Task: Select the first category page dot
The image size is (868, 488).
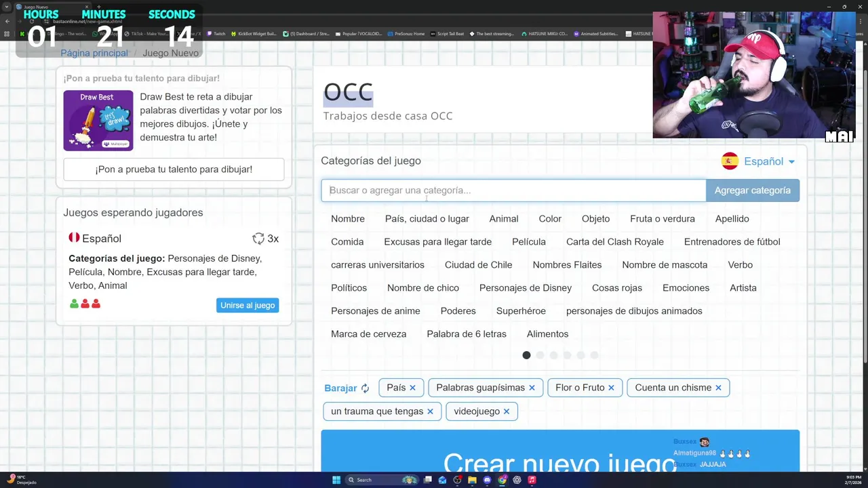Action: pyautogui.click(x=526, y=355)
